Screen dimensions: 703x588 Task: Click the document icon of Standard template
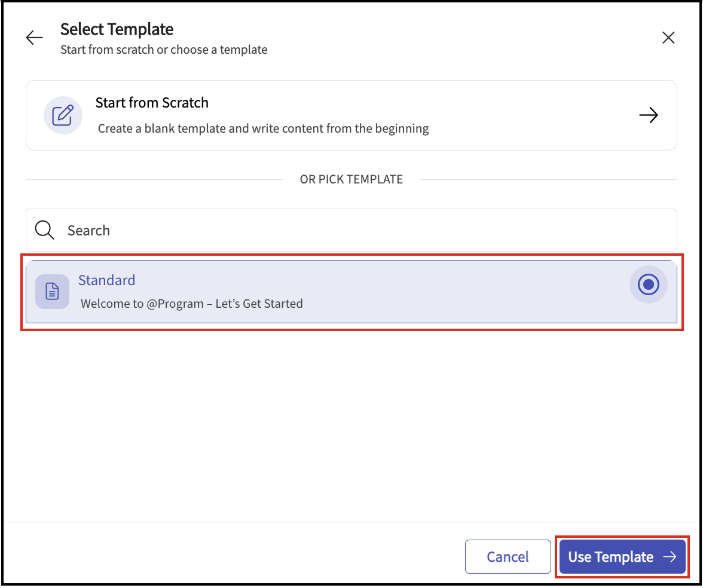coord(53,292)
